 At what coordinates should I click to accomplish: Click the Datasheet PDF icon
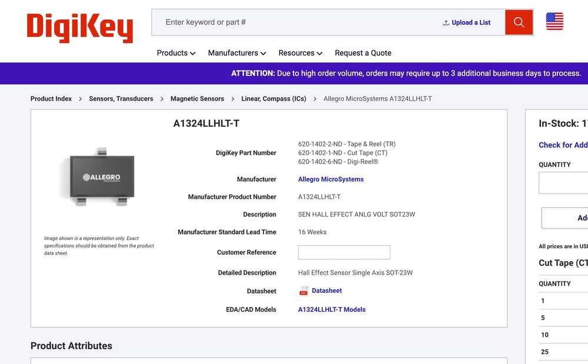(304, 291)
